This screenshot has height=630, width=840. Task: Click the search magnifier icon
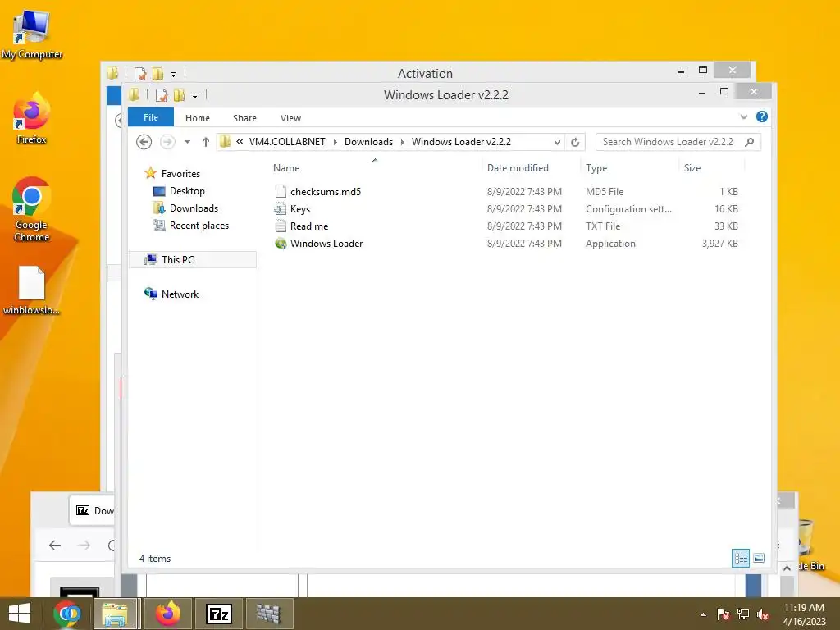(750, 142)
